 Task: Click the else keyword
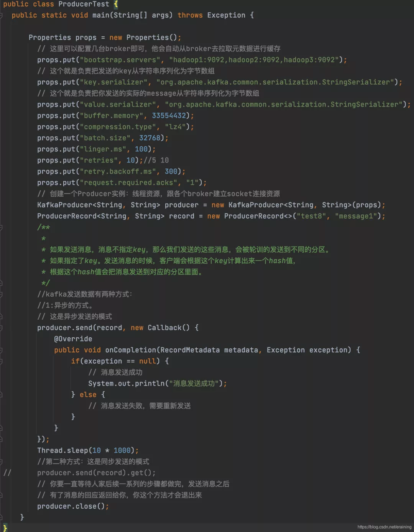tap(88, 395)
